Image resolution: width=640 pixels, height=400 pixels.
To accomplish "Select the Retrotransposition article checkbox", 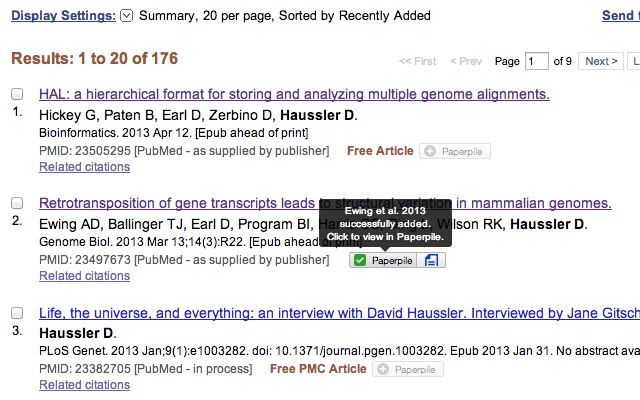I will click(x=17, y=203).
